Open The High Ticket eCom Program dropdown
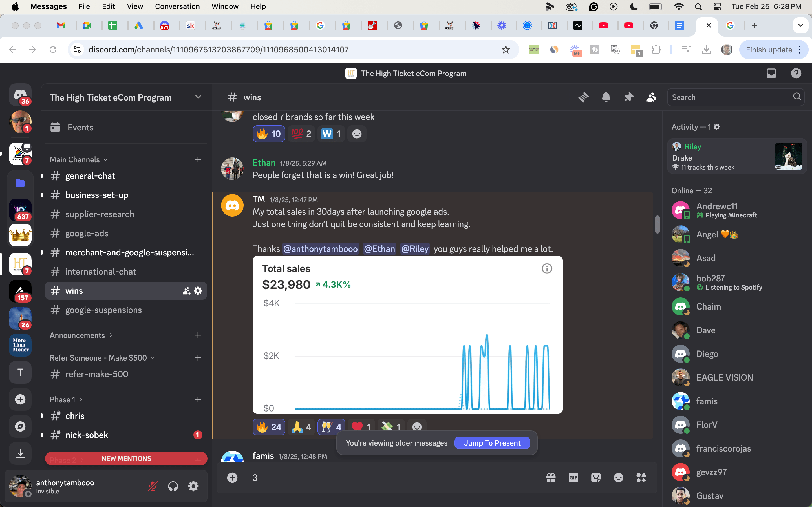 coord(198,97)
